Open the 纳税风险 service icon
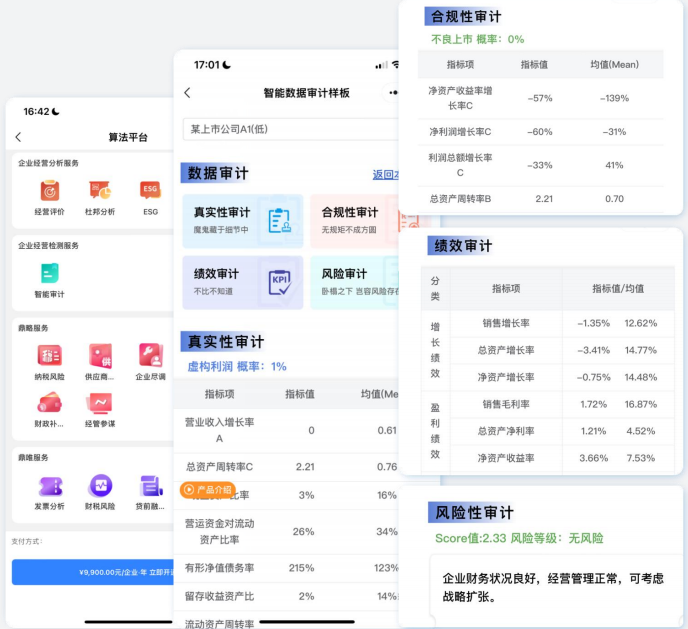The image size is (688, 629). [49, 356]
